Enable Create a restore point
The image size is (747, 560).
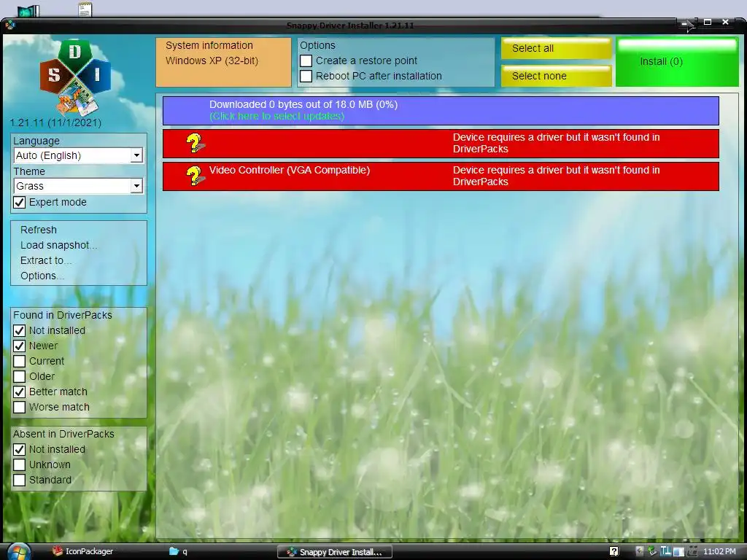[306, 61]
